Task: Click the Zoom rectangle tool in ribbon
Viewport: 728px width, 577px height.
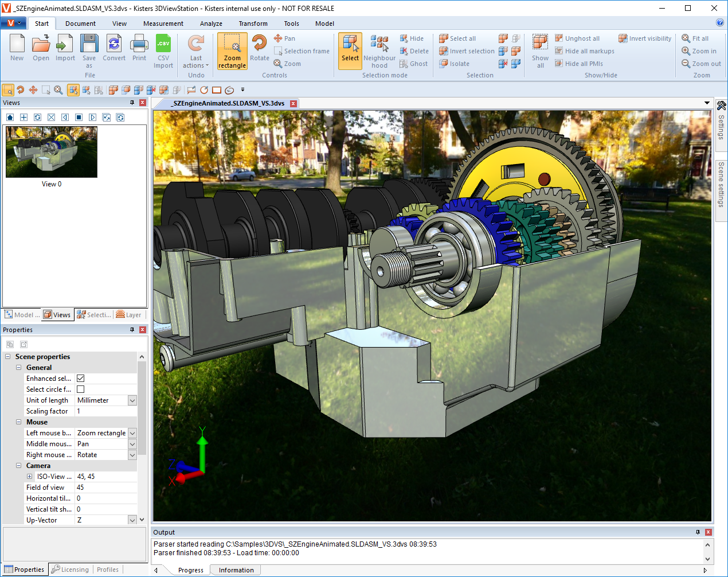Action: [x=232, y=50]
